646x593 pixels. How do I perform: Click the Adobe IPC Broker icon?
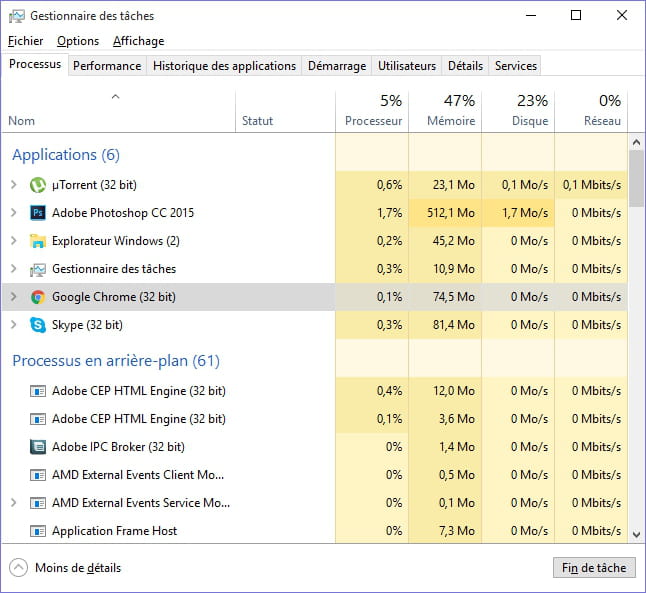[x=38, y=447]
